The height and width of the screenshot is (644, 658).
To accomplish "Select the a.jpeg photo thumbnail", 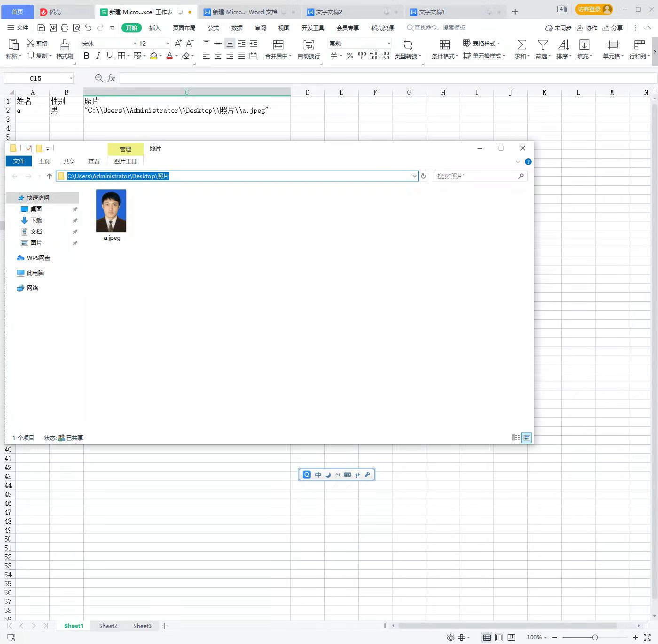I will coord(111,211).
